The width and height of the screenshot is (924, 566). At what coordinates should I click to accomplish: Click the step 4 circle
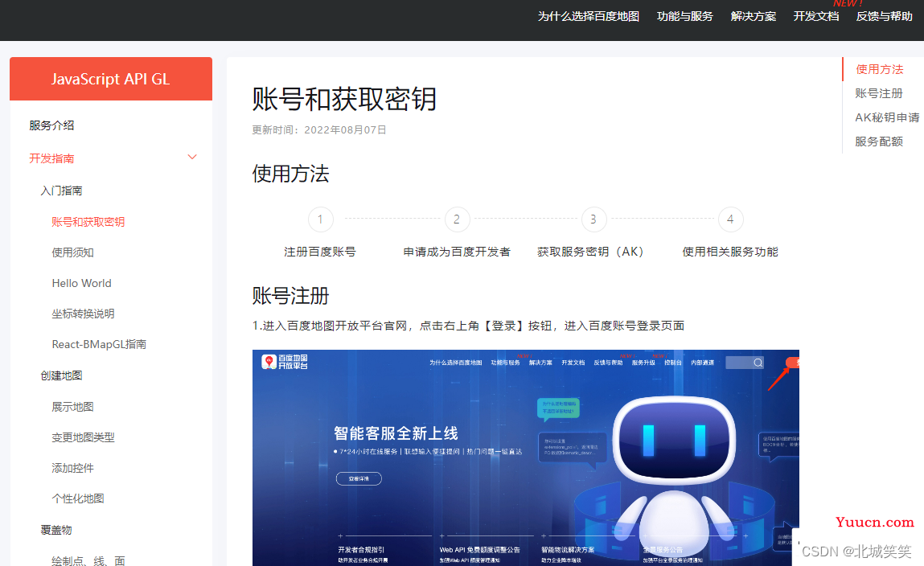click(x=730, y=219)
